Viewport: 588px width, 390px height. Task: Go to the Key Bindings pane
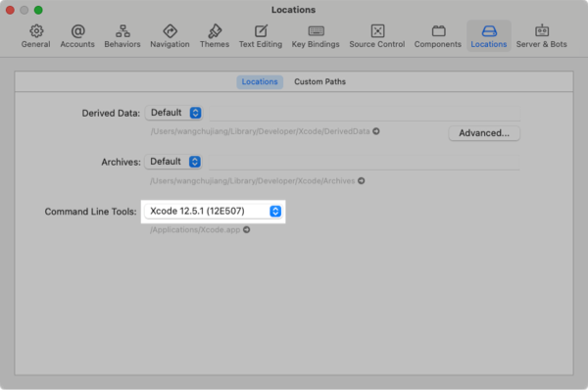316,36
